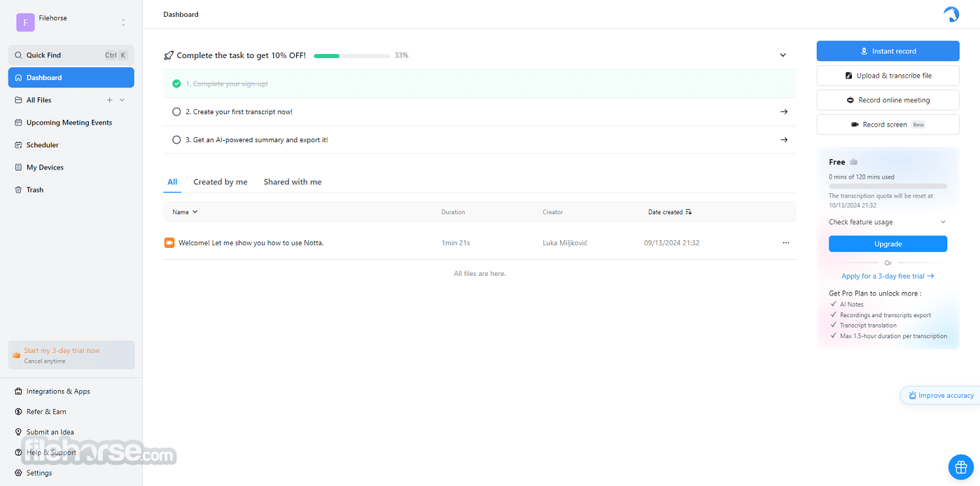Add new folder with plus icon

[x=109, y=100]
